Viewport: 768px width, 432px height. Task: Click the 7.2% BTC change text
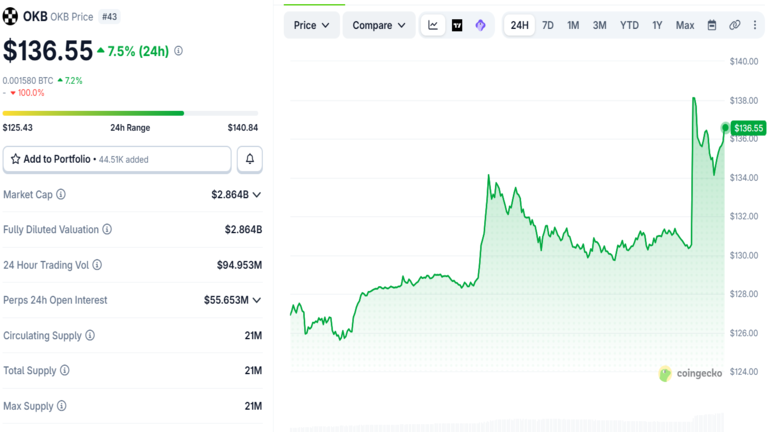(73, 81)
